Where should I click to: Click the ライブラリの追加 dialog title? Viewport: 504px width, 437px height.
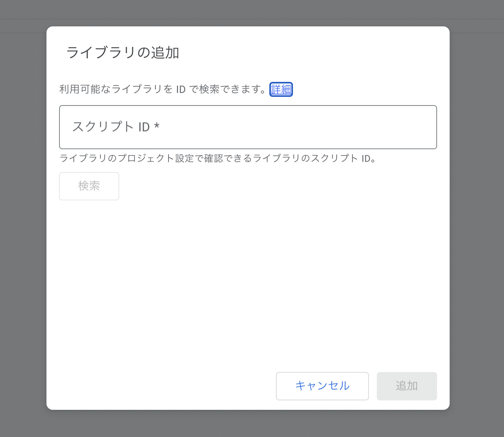tap(123, 52)
